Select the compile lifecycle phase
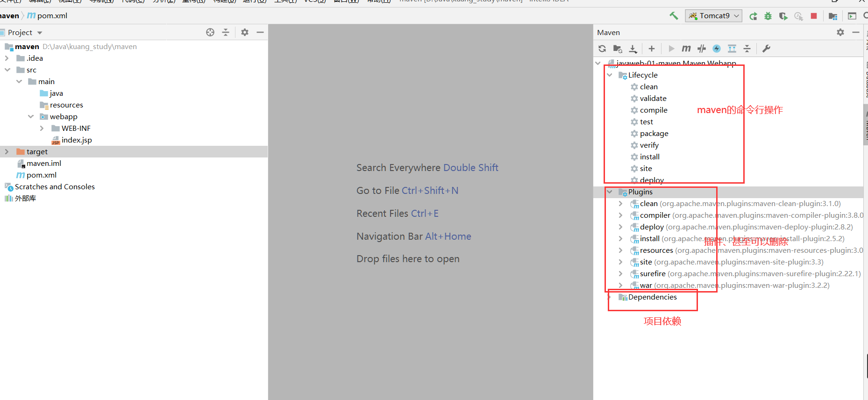The height and width of the screenshot is (400, 868). pyautogui.click(x=649, y=110)
